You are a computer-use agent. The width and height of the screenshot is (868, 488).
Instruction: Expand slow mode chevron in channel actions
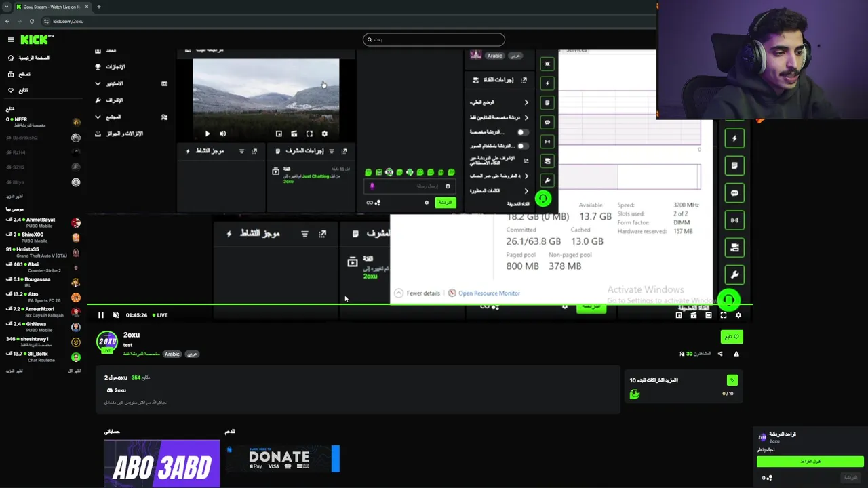(x=526, y=102)
